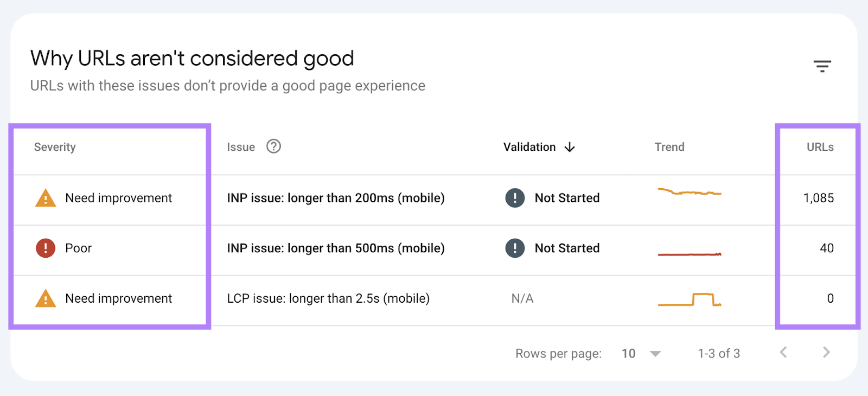
Task: Select the INP issue longer than 200ms row
Action: 336,198
